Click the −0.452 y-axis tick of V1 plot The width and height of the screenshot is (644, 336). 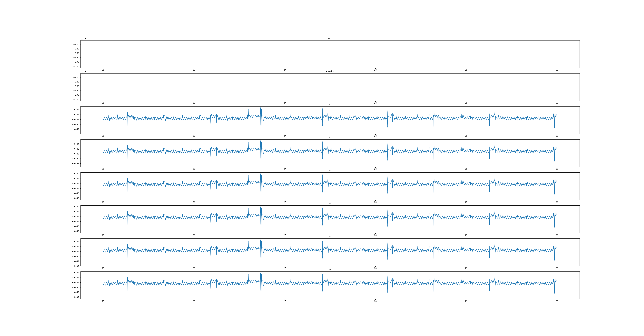[75, 129]
